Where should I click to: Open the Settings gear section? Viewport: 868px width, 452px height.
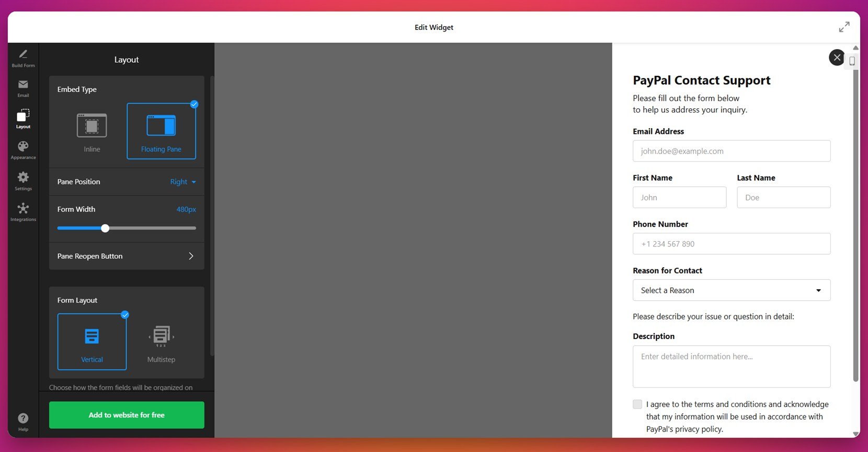[23, 181]
